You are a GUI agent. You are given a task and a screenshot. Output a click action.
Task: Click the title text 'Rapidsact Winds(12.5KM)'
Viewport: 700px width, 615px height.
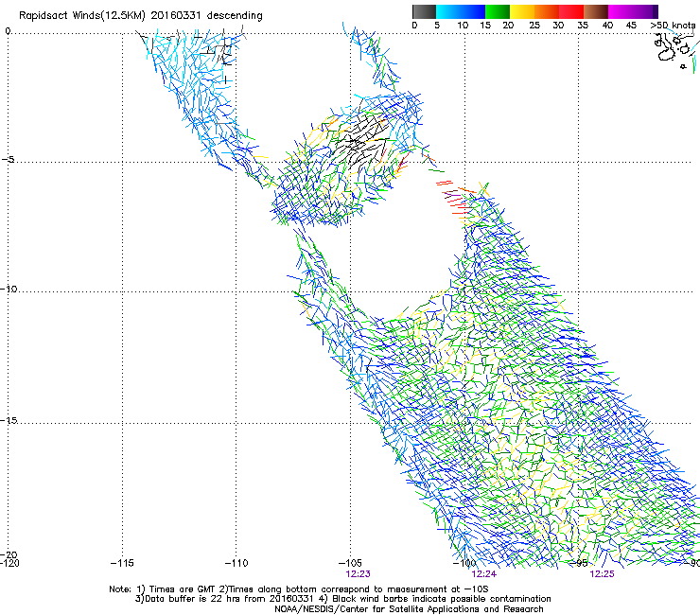pos(82,16)
